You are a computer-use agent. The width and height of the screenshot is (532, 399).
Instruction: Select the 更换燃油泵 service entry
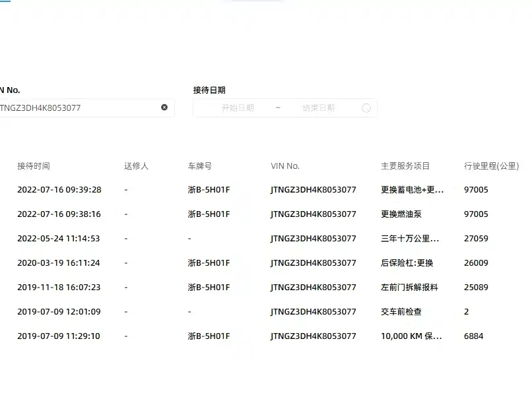point(401,214)
